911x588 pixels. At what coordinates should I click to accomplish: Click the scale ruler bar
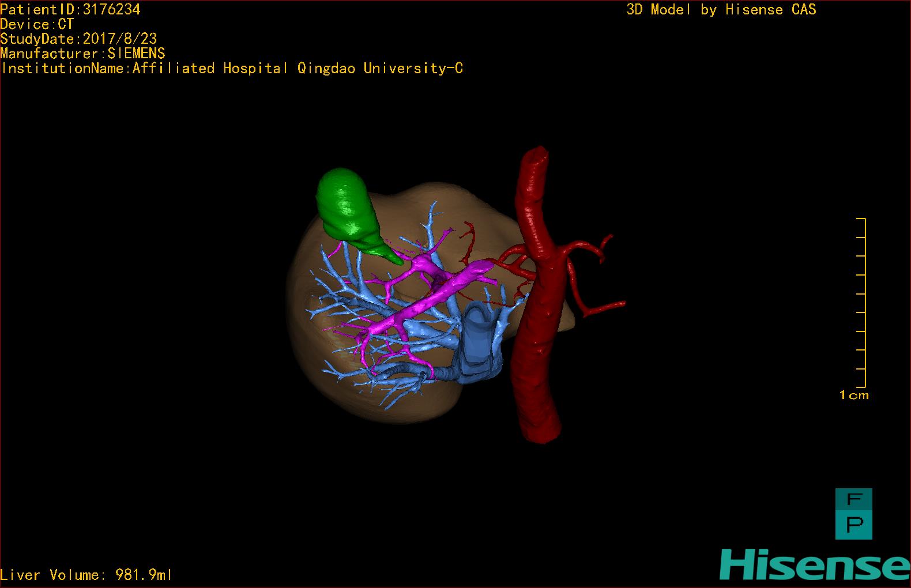click(861, 303)
